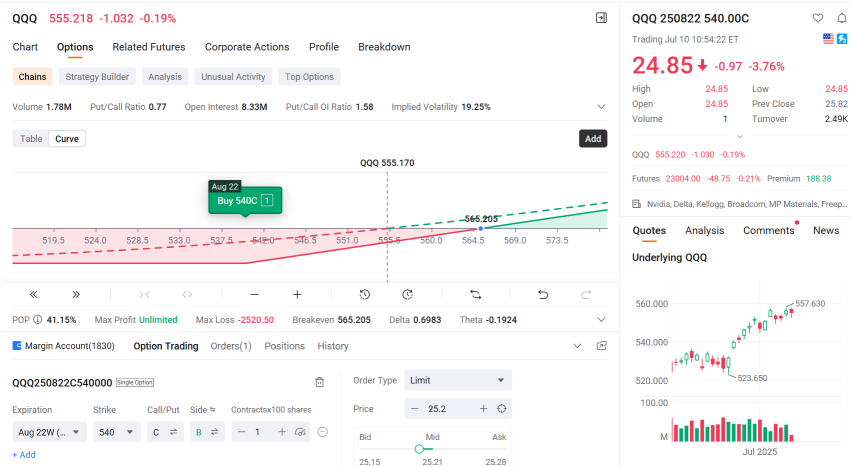Add option to favorites with heart icon
The height and width of the screenshot is (467, 853).
click(818, 18)
